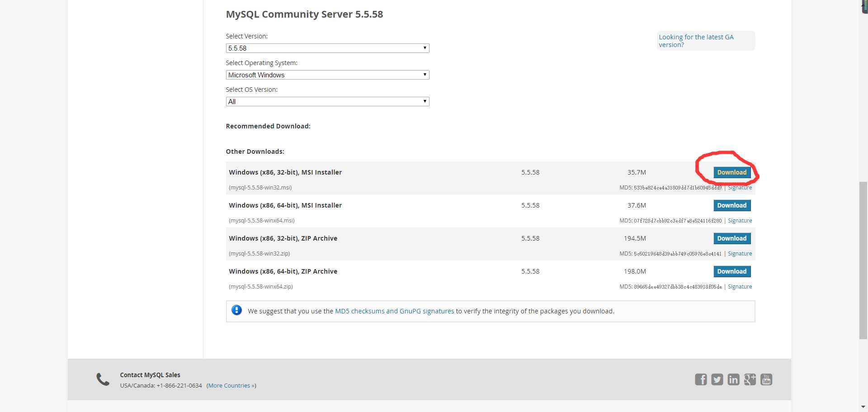Image resolution: width=868 pixels, height=412 pixels.
Task: Open the Twitter social icon
Action: click(717, 379)
